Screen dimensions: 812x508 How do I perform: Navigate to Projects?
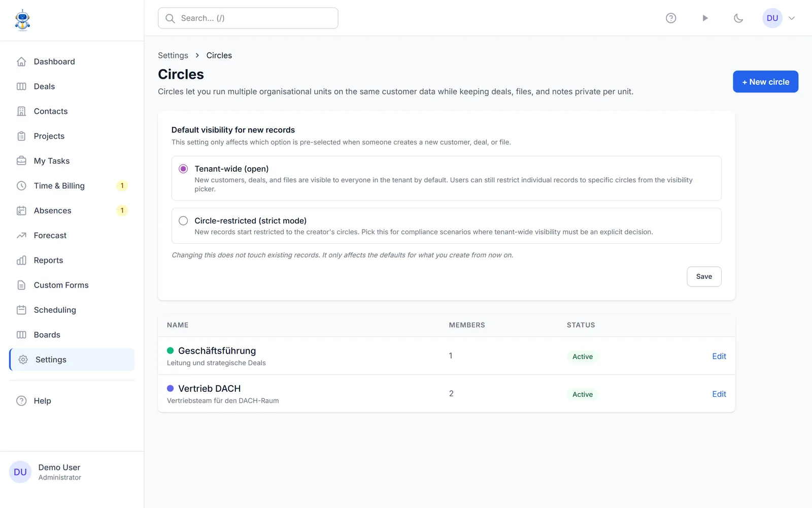(72, 136)
